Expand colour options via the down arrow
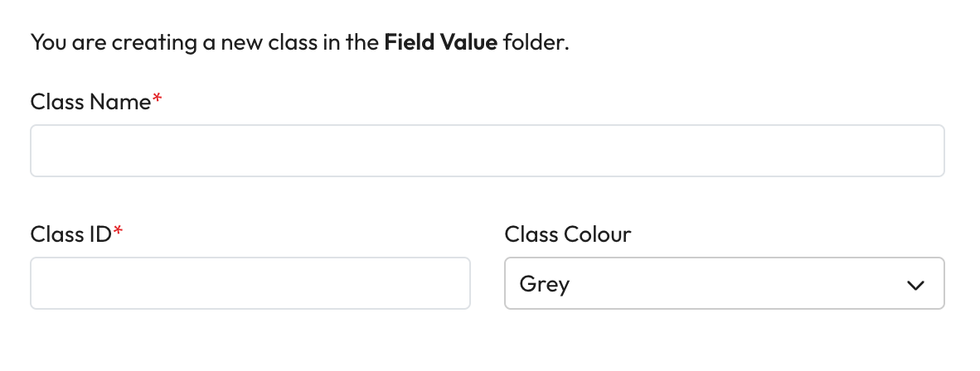 tap(915, 285)
